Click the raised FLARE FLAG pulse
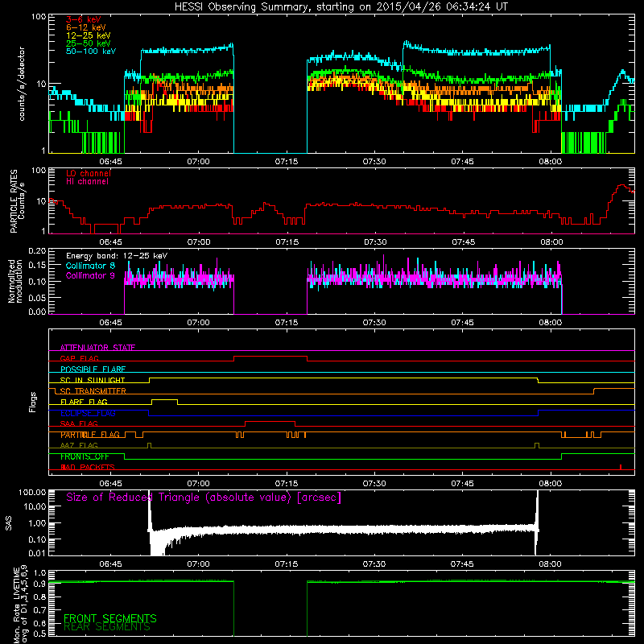644x644 pixels. (x=165, y=399)
